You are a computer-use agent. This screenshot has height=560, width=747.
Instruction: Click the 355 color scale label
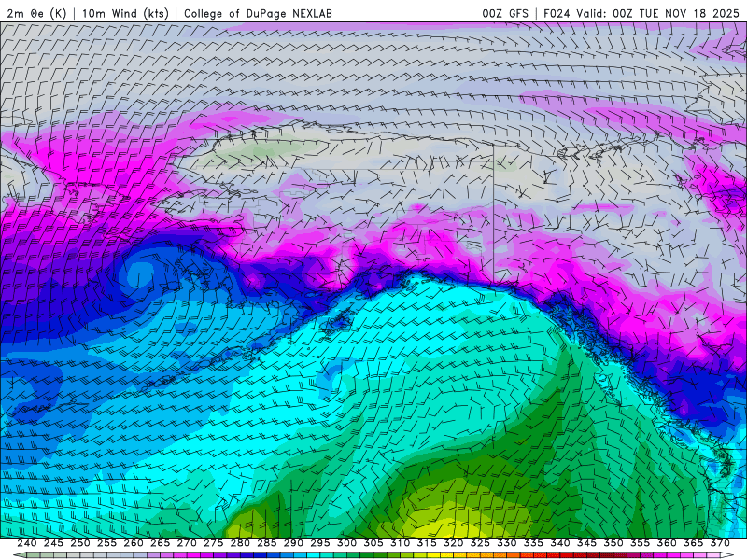coord(641,543)
